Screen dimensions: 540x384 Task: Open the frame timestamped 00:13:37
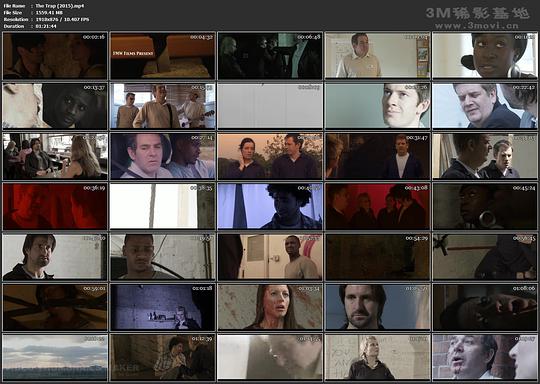click(x=55, y=106)
